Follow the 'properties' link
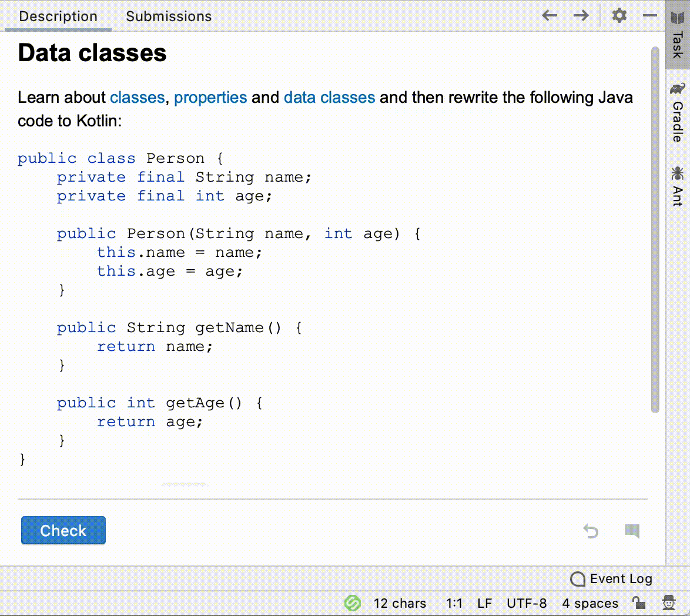This screenshot has height=616, width=690. [x=210, y=97]
